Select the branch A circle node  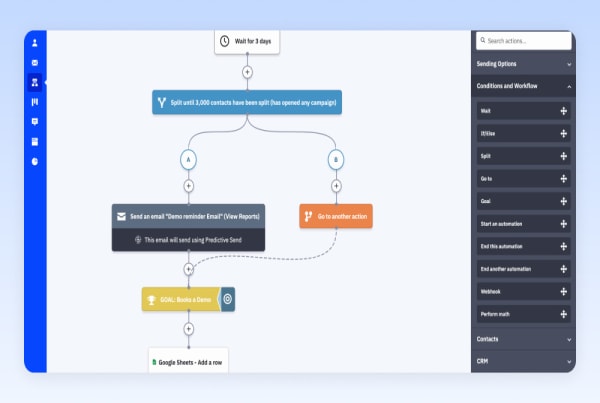pos(188,160)
